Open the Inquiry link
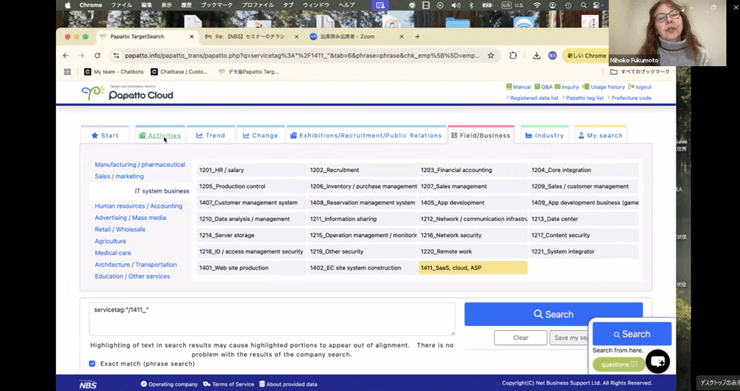 tap(567, 87)
